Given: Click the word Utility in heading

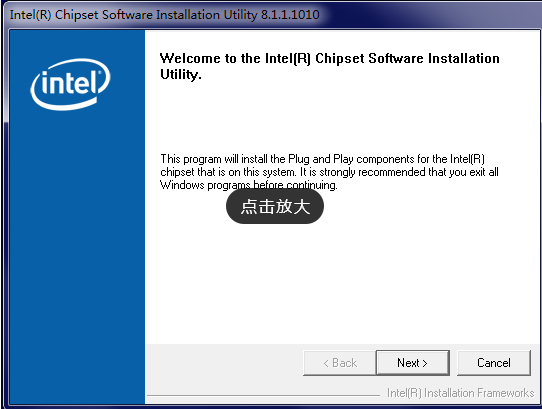Looking at the screenshot, I should pos(180,75).
